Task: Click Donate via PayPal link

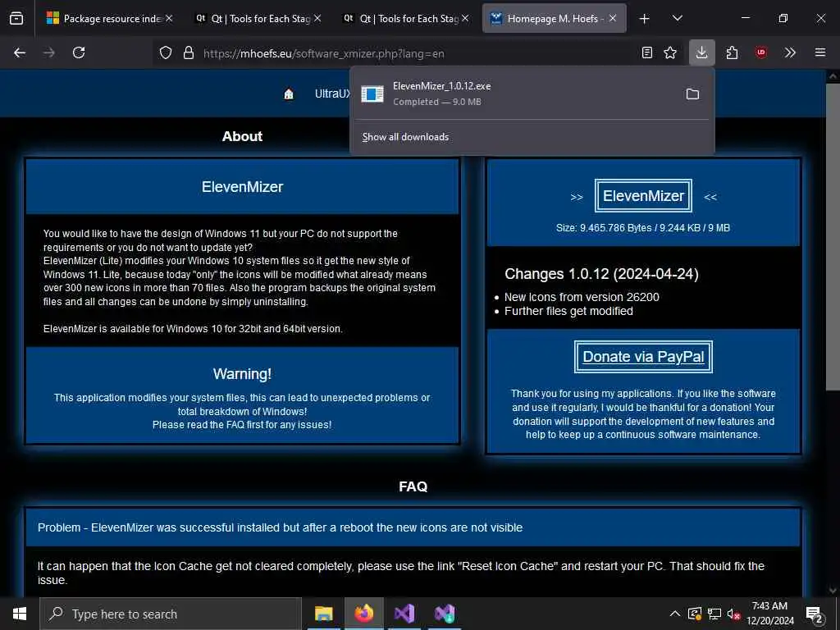Action: (x=643, y=357)
